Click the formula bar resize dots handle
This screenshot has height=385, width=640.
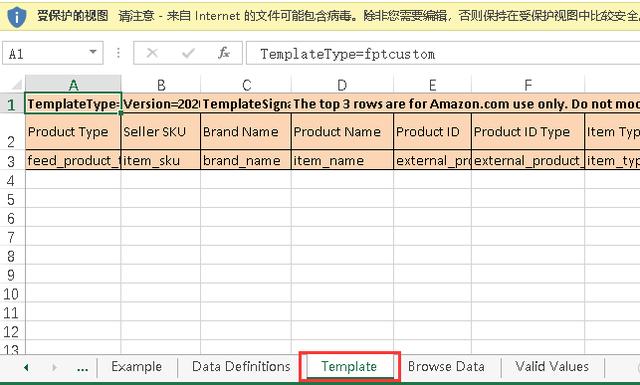point(118,53)
